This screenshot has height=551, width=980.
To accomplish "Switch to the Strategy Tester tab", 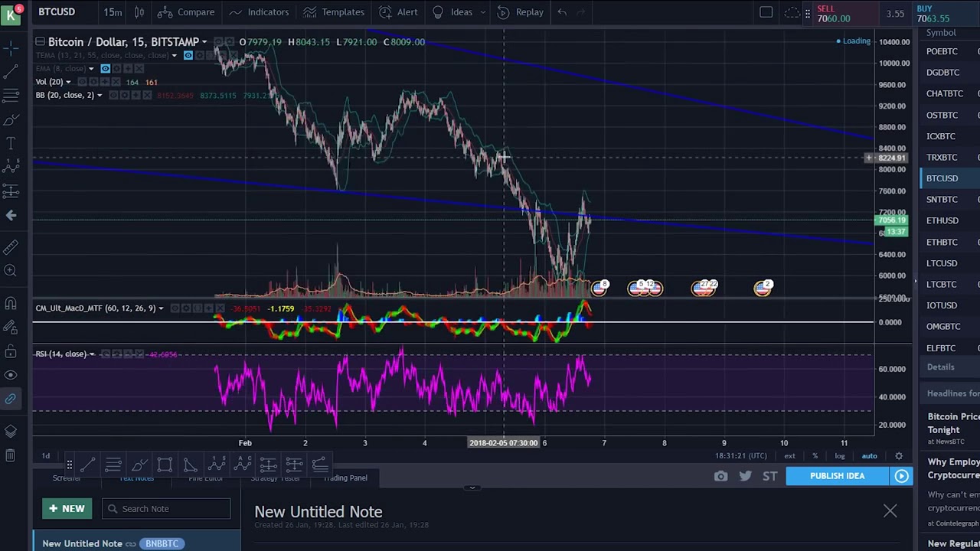I will click(x=275, y=478).
